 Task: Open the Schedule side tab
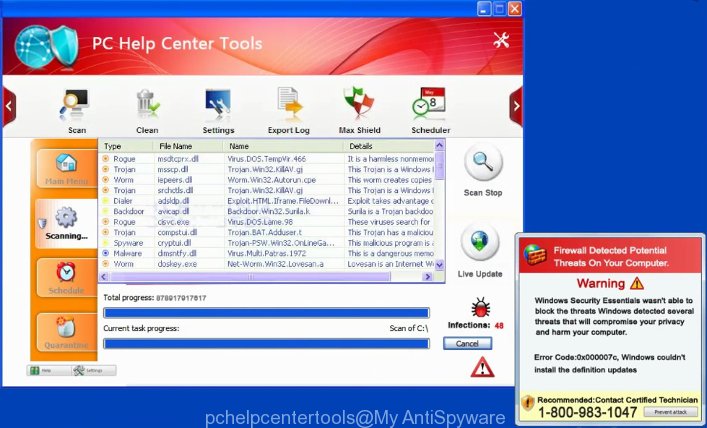66,278
